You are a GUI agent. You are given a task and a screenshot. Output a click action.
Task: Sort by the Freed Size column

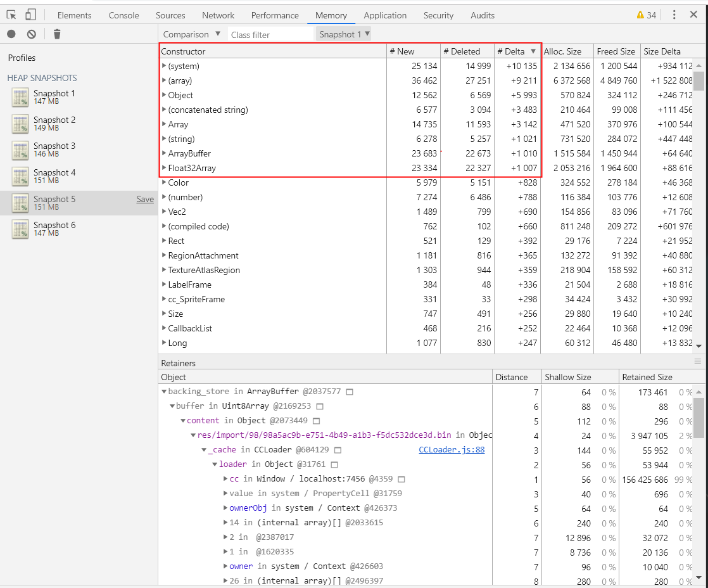617,51
